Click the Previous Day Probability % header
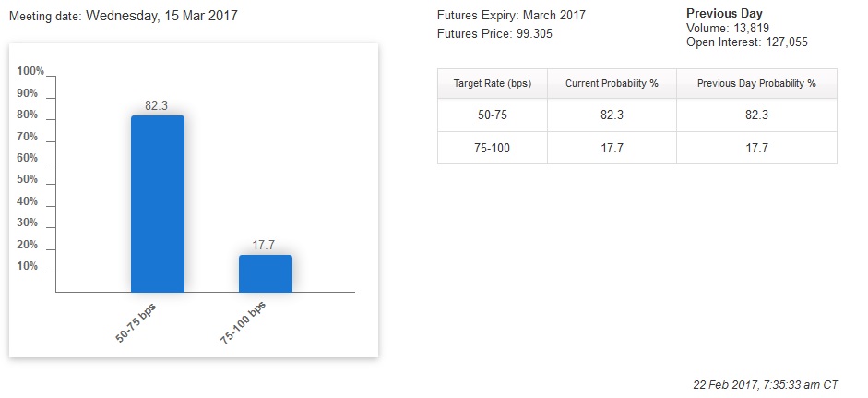 756,84
